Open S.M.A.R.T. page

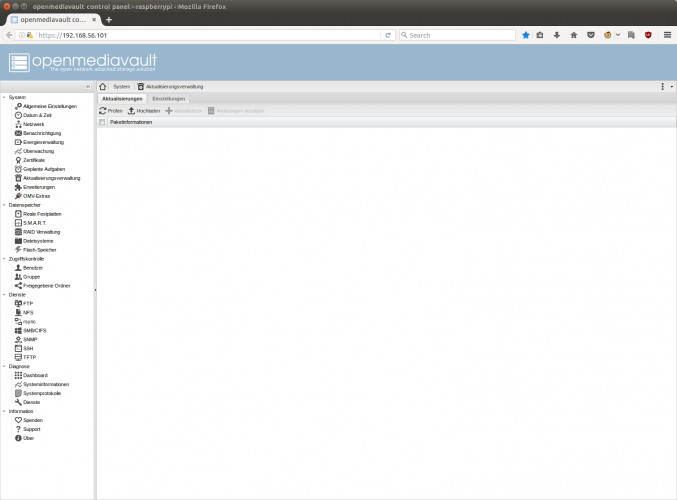coord(31,223)
